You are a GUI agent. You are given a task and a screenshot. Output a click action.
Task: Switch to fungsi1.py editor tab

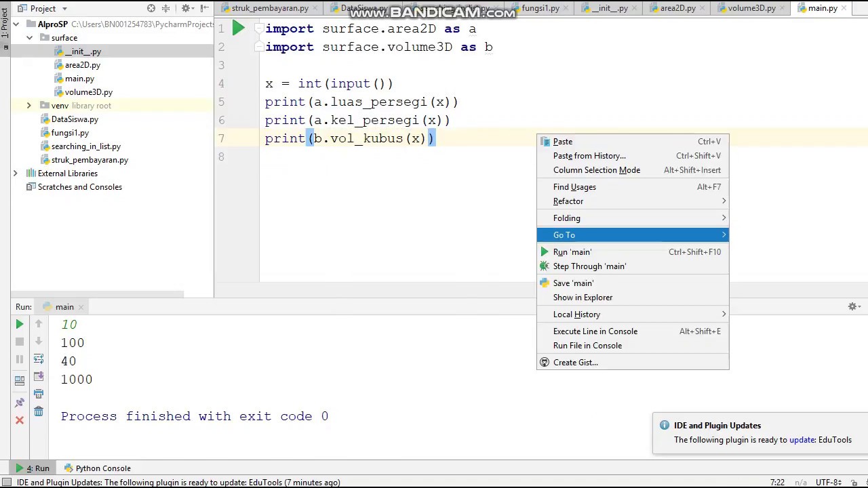coord(540,8)
